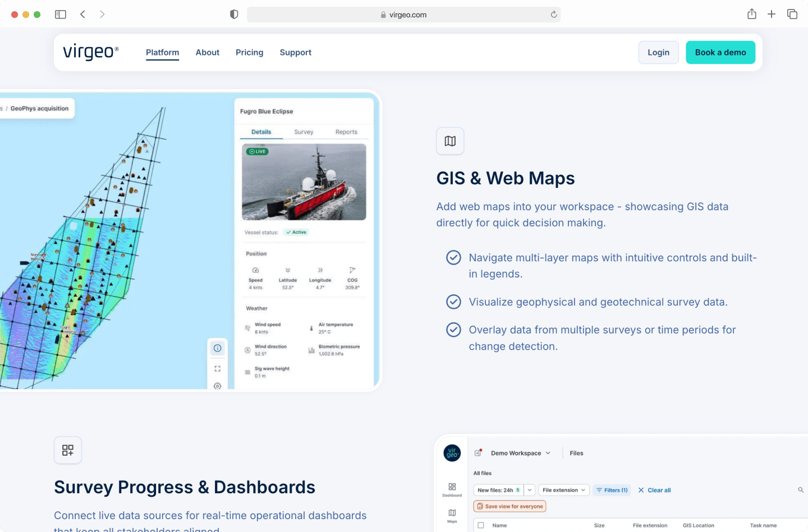Show tab overview icon
This screenshot has height=532, width=808.
[x=792, y=15]
